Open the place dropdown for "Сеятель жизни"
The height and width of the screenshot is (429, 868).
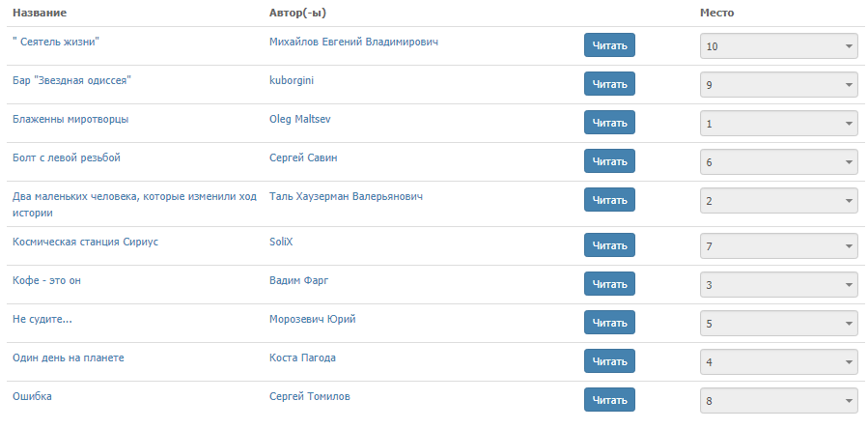click(x=779, y=46)
